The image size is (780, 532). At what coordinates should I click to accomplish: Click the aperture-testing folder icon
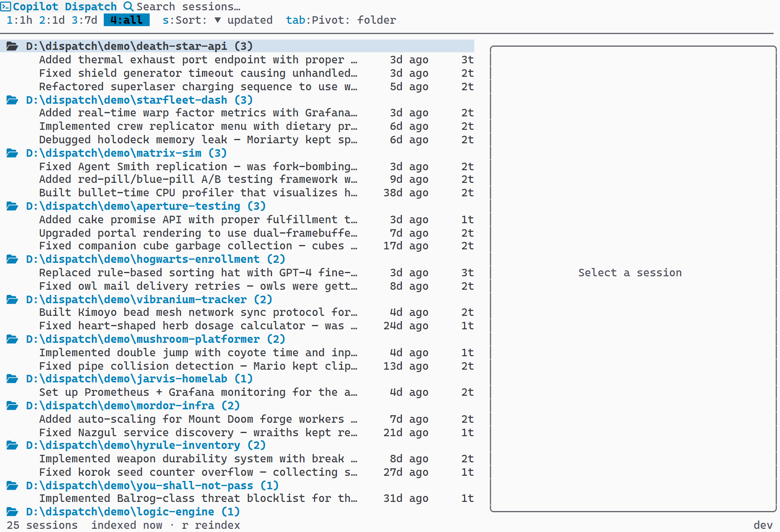(12, 206)
